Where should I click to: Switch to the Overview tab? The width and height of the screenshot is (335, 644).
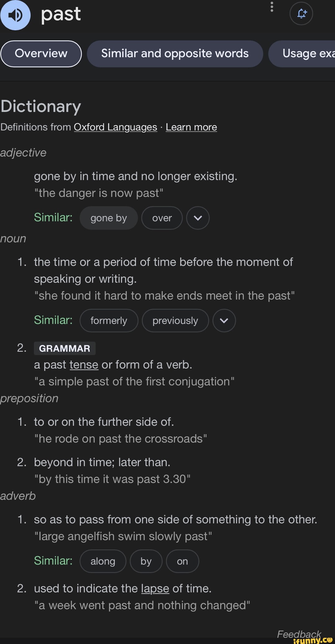pos(41,53)
